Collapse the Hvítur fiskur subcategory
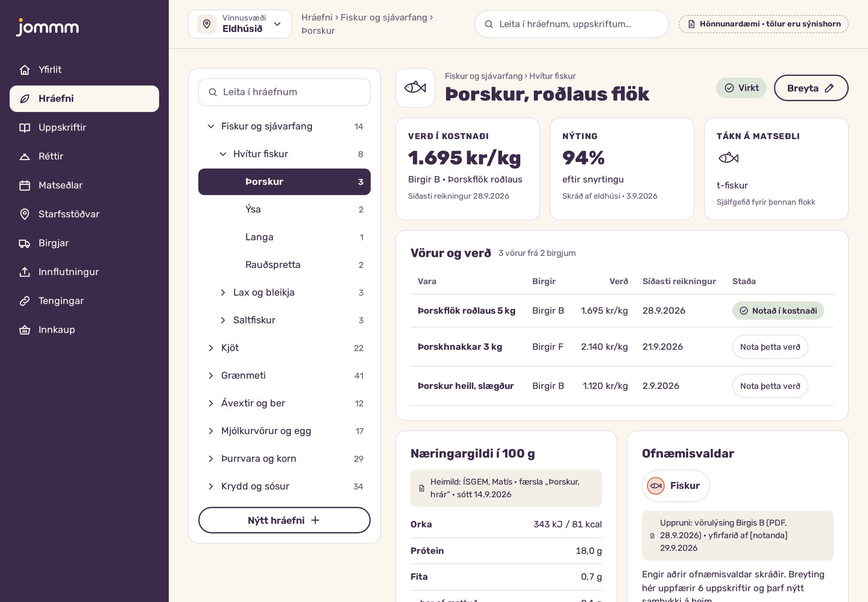The width and height of the screenshot is (868, 602). (223, 154)
